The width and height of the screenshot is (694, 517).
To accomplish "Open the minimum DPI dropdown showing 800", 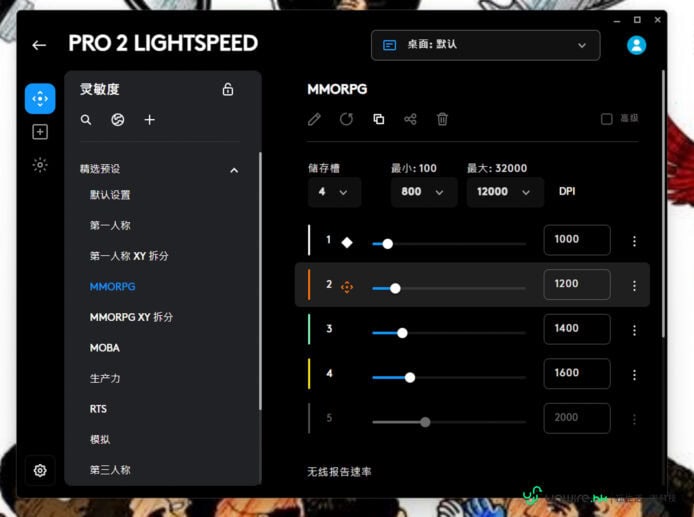I will pyautogui.click(x=424, y=192).
